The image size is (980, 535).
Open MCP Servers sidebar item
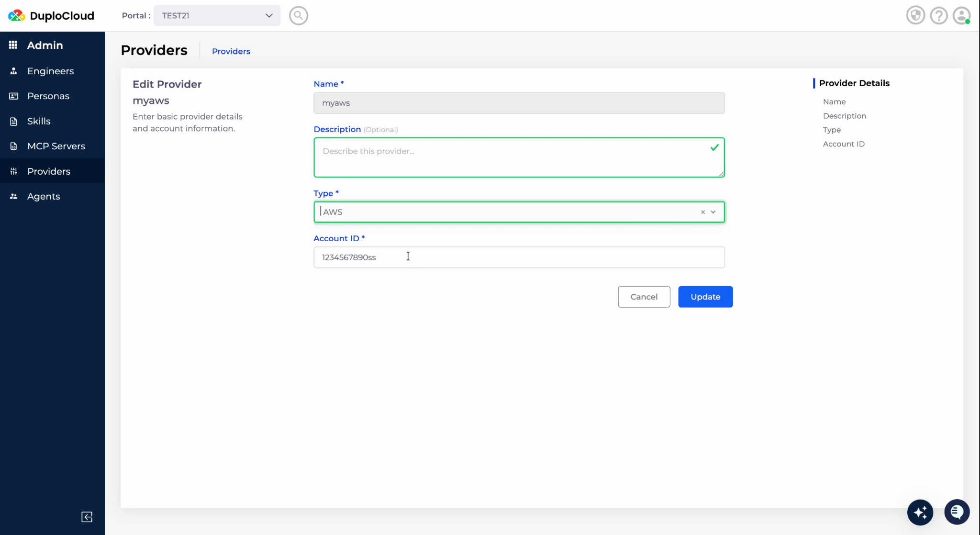point(56,146)
